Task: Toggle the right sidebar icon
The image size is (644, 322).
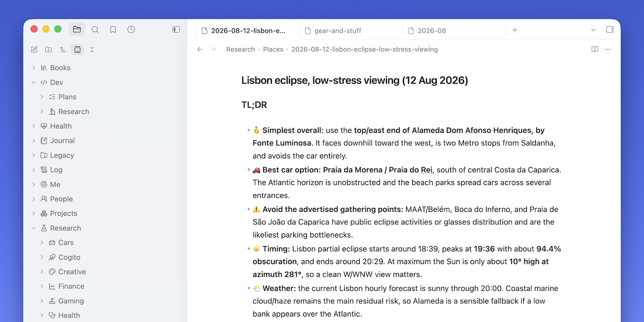Action: [x=610, y=30]
